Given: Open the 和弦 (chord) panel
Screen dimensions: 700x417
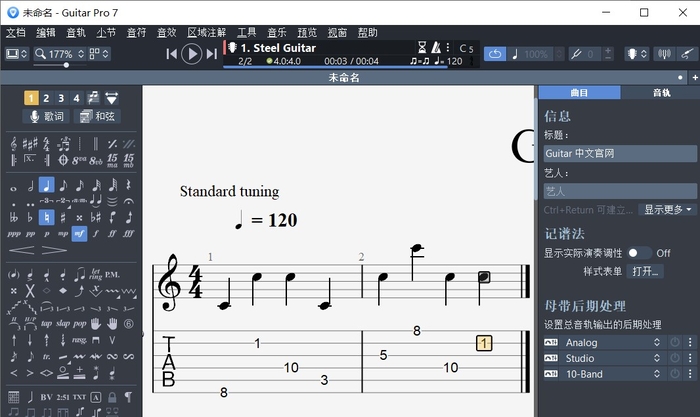Looking at the screenshot, I should pyautogui.click(x=97, y=117).
